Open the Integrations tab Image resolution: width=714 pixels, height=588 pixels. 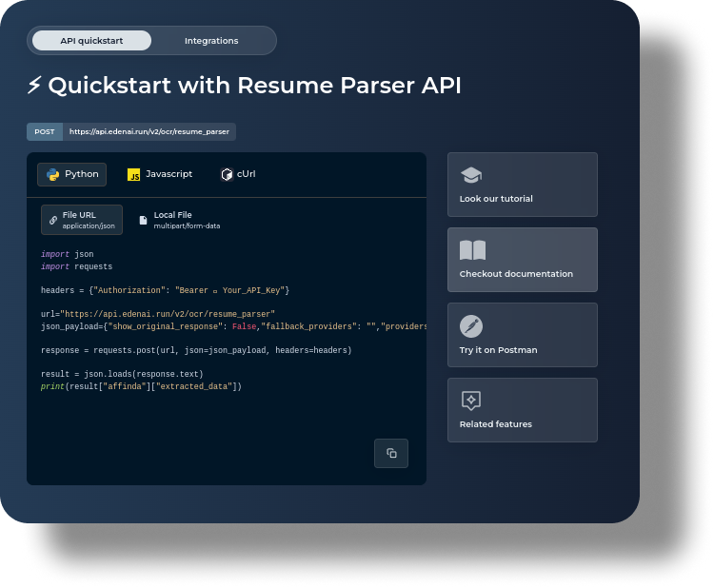pos(211,41)
